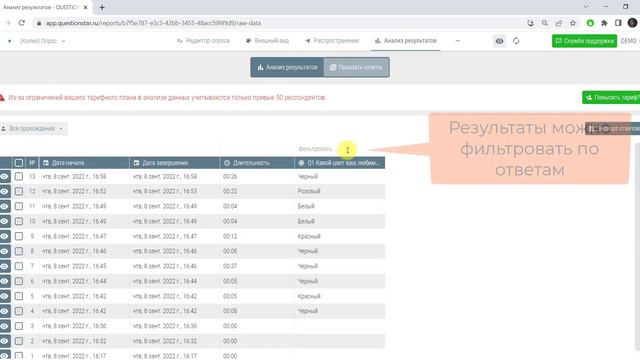Click the vertical page scrollbar

click(x=638, y=245)
